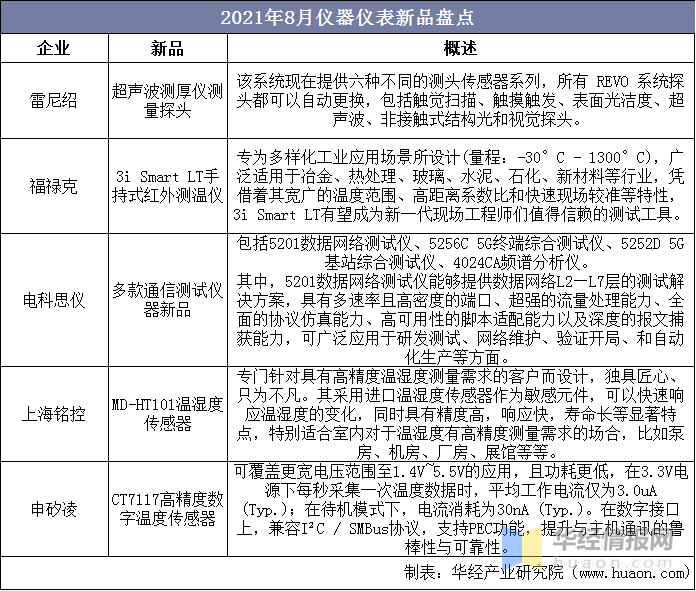Viewport: 696px width, 591px height.
Task: Click the 超声波测厚仪测量探头 product cell
Action: click(168, 100)
